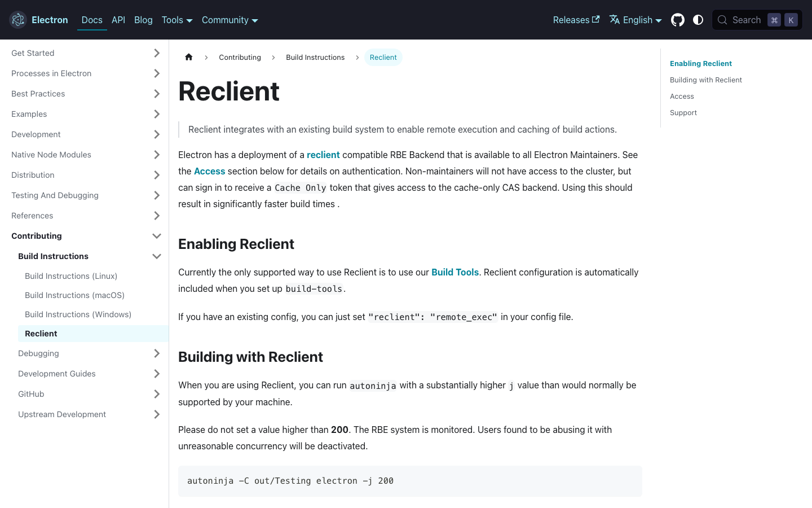812x508 pixels.
Task: Click Contributing in the breadcrumb
Action: [x=240, y=57]
